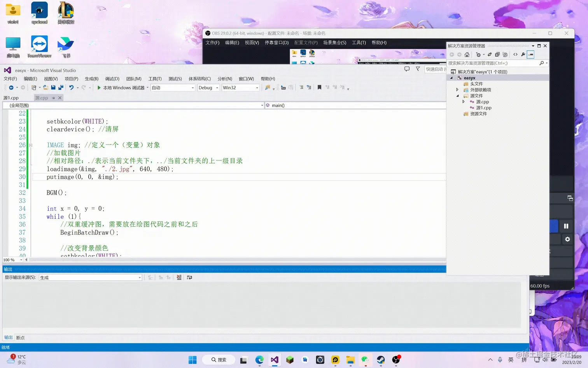Open Windows Search from the taskbar
588x368 pixels.
click(218, 359)
